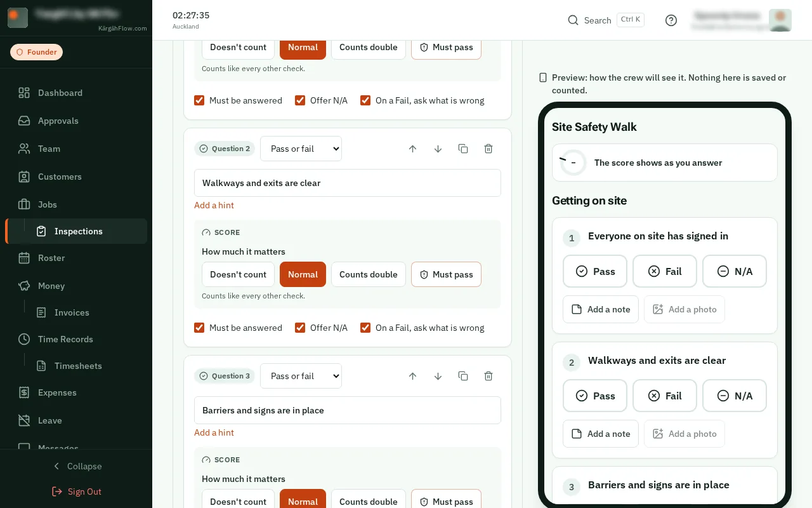Click the Founder badge

[x=36, y=52]
